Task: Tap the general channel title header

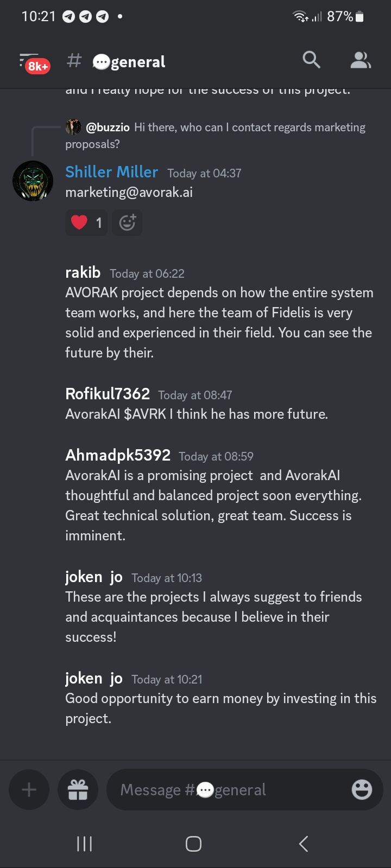Action: click(x=129, y=61)
